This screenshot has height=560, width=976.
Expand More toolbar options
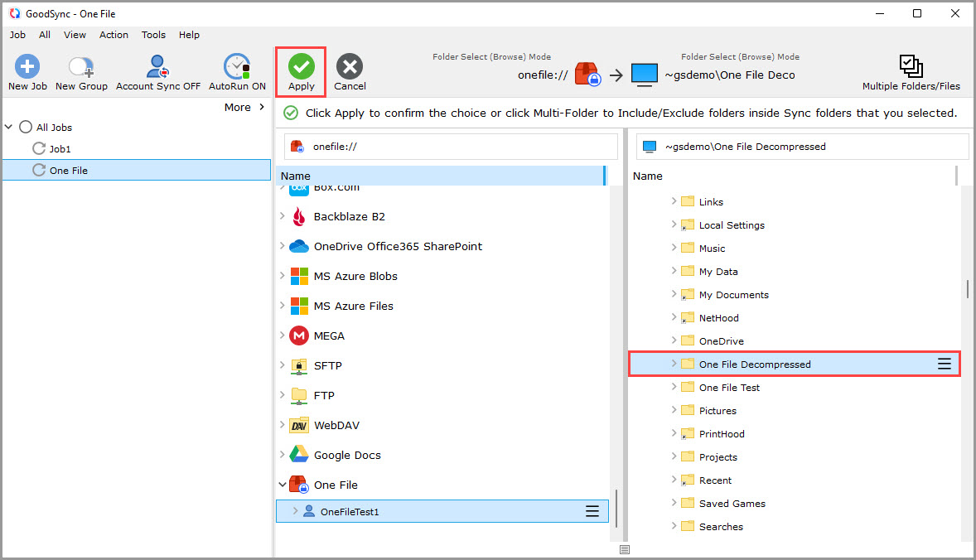[244, 107]
